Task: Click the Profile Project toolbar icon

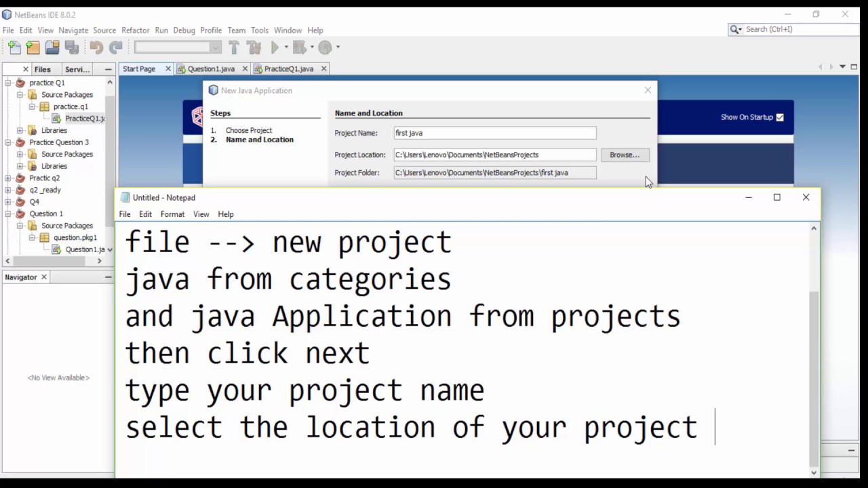Action: (325, 47)
